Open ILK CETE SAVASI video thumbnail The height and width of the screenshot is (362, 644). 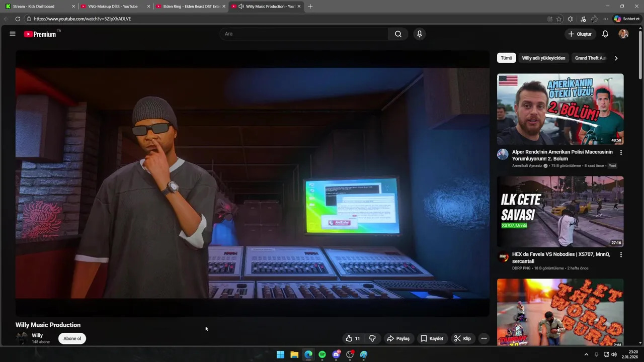pyautogui.click(x=560, y=212)
